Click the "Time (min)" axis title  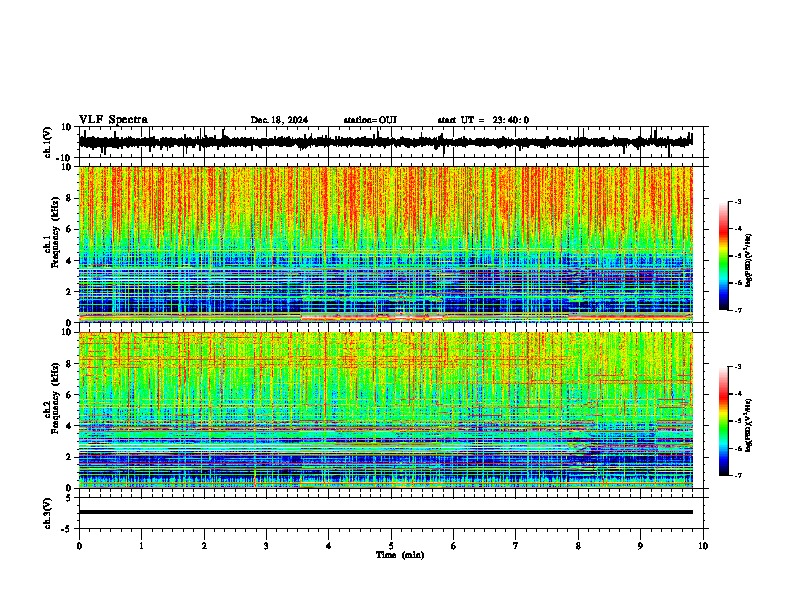(x=400, y=555)
